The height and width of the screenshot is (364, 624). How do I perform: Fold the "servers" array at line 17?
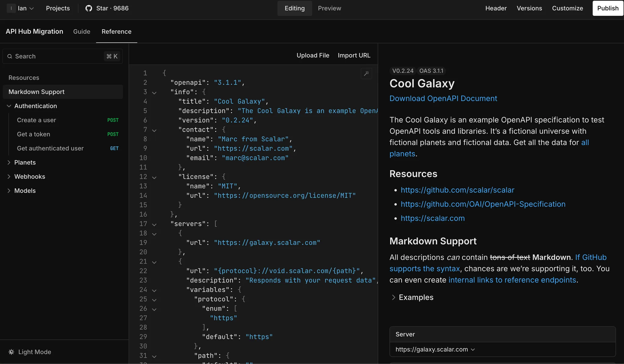pyautogui.click(x=154, y=224)
